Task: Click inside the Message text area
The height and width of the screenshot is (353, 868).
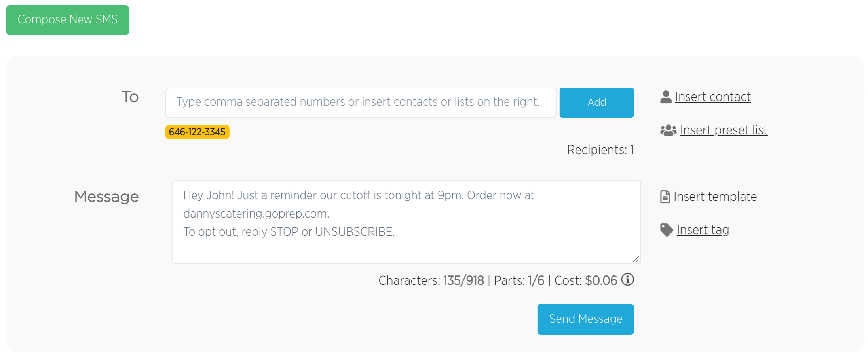Action: click(x=406, y=222)
